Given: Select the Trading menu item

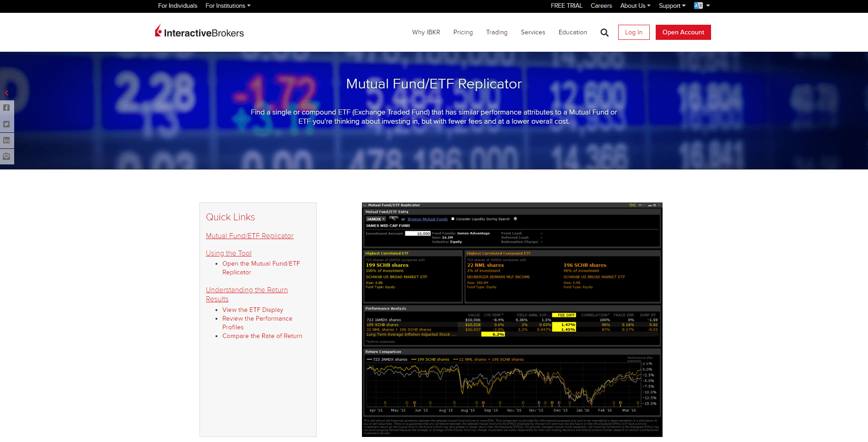Looking at the screenshot, I should tap(496, 32).
